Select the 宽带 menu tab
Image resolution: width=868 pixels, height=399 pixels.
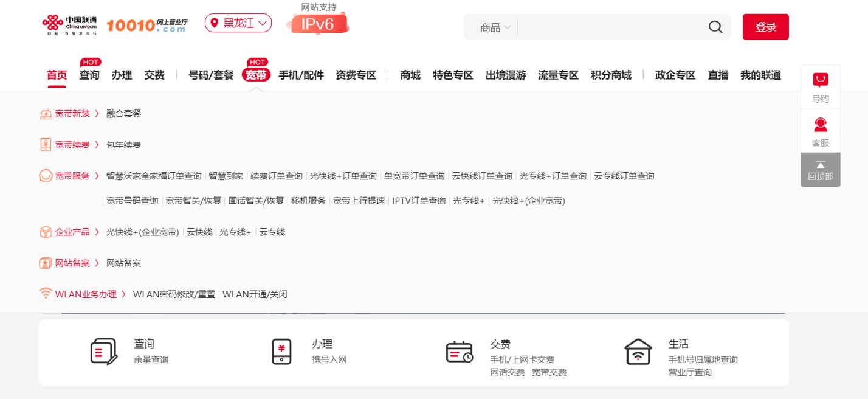(256, 75)
